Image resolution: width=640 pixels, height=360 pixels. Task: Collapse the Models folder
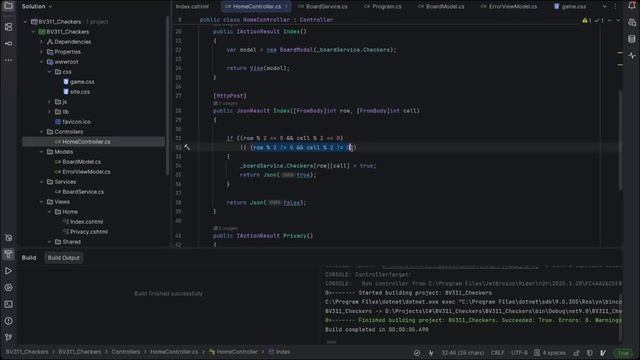tap(41, 151)
